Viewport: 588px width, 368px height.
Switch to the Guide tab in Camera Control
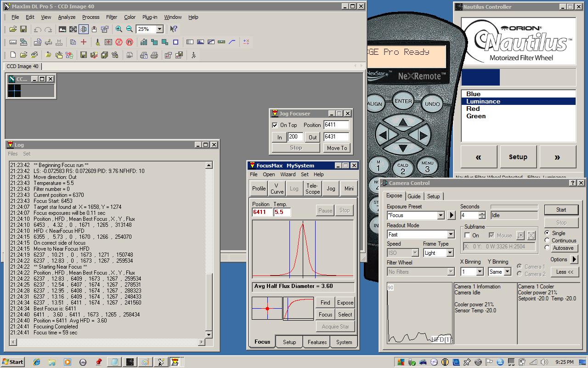414,196
